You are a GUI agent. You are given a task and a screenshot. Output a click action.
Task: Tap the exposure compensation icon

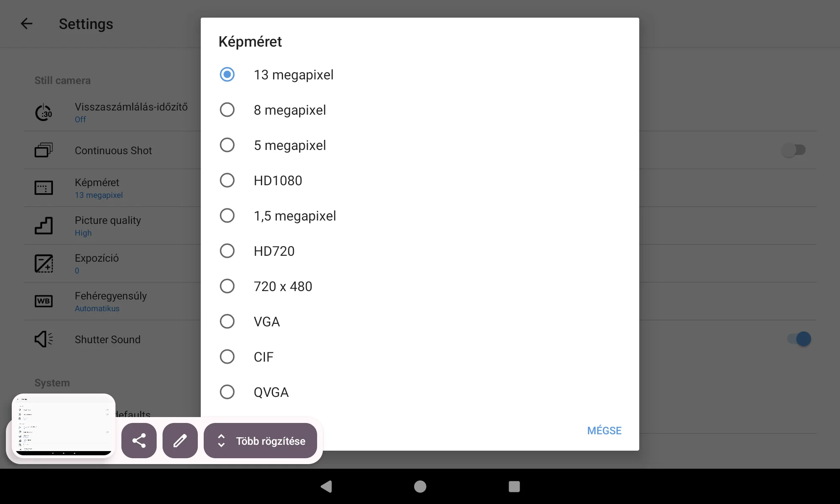(x=44, y=263)
